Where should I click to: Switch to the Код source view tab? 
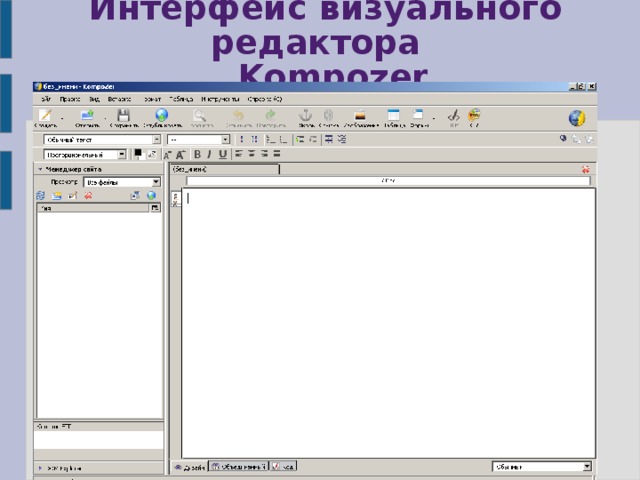coord(283,466)
